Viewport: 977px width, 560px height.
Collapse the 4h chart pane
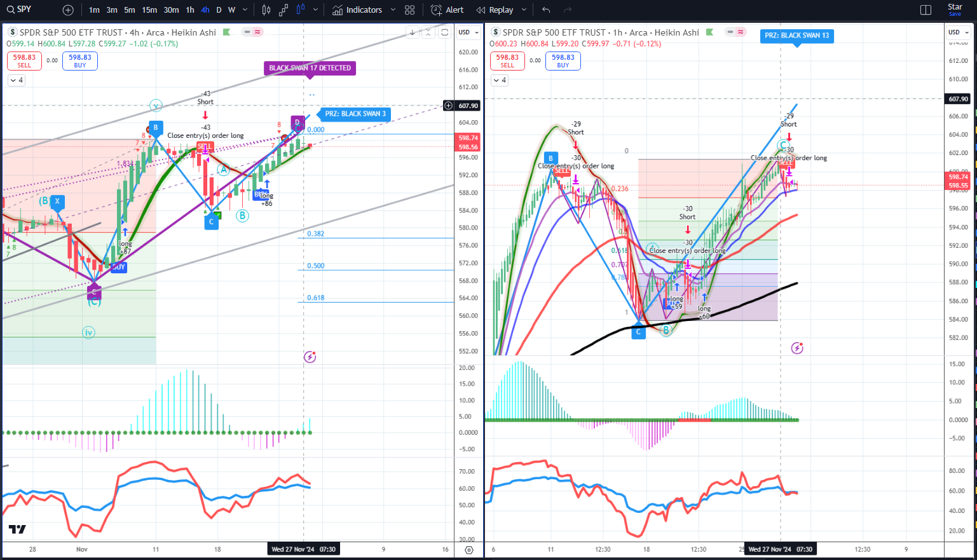click(428, 32)
